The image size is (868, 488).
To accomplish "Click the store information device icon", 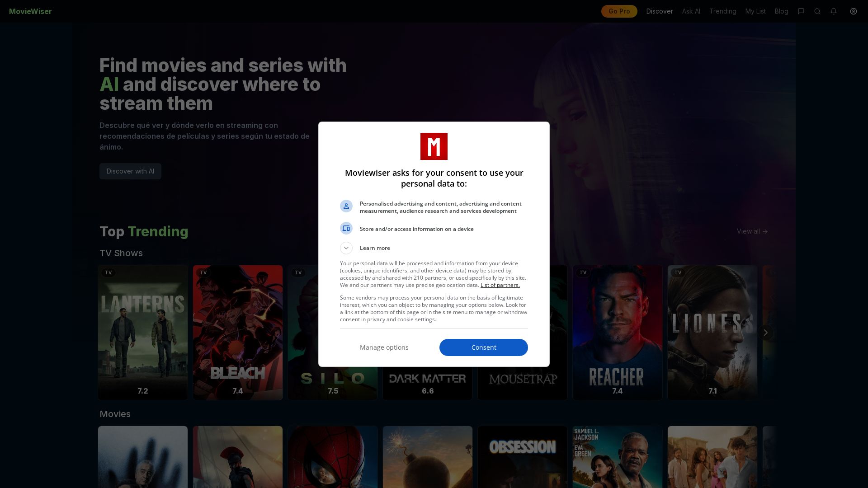I will [346, 228].
